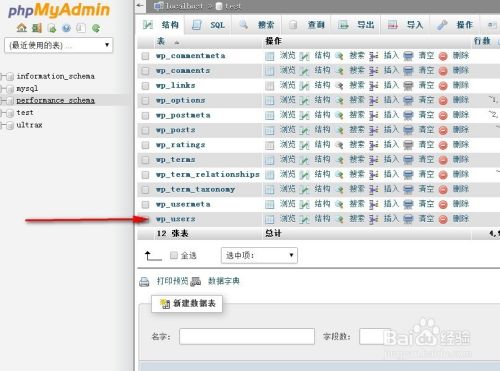Click the phpMyAdmin logo
The image size is (500, 371).
(x=59, y=10)
